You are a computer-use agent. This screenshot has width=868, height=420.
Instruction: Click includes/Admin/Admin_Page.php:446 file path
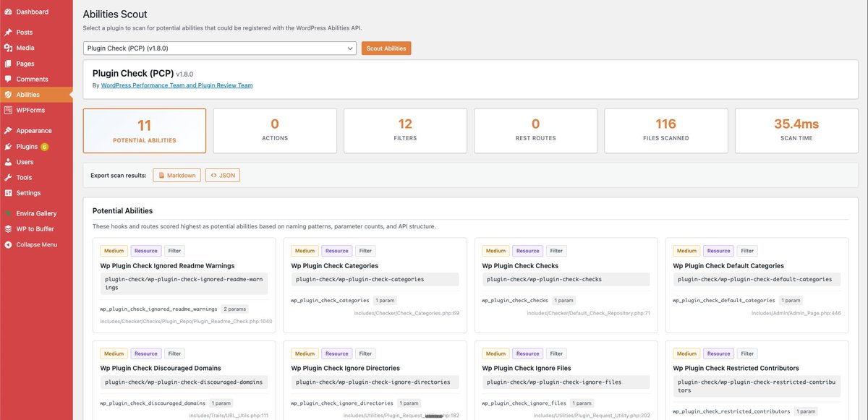(796, 313)
